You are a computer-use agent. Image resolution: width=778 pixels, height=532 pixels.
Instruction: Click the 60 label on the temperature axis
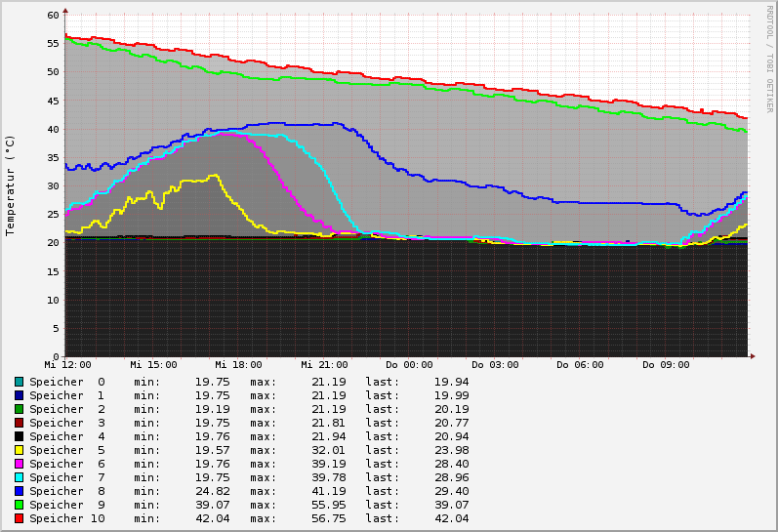point(54,15)
